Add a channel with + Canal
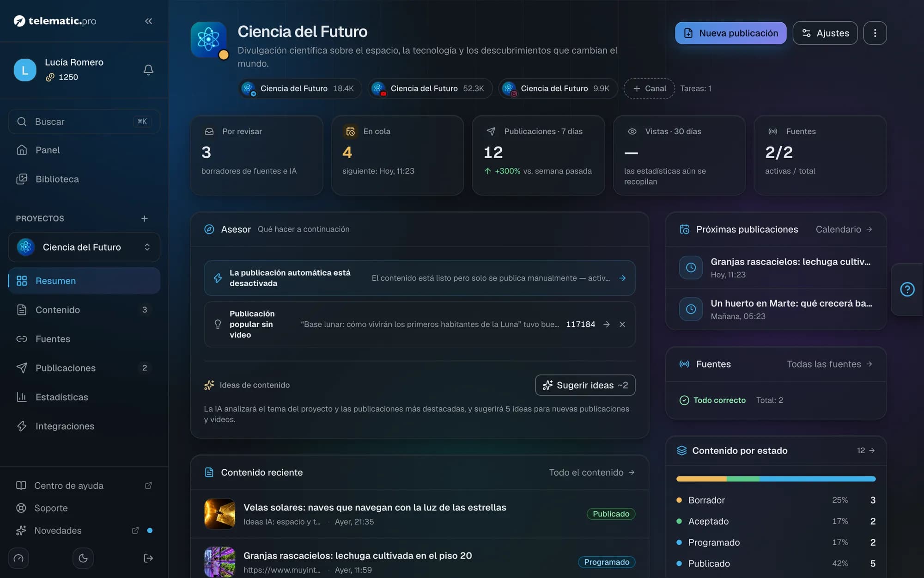This screenshot has width=924, height=578. (649, 89)
